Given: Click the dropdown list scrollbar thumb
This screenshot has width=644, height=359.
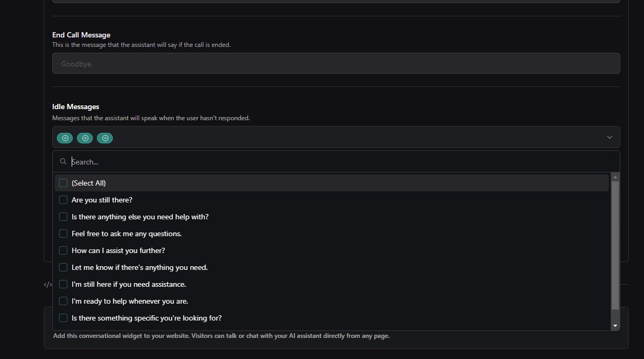Looking at the screenshot, I should pos(615,245).
